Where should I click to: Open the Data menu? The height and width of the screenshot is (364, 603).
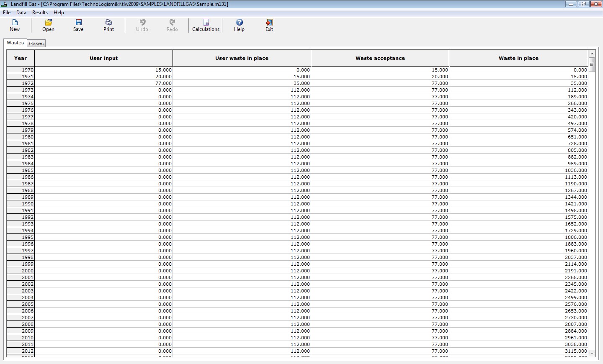pyautogui.click(x=21, y=13)
